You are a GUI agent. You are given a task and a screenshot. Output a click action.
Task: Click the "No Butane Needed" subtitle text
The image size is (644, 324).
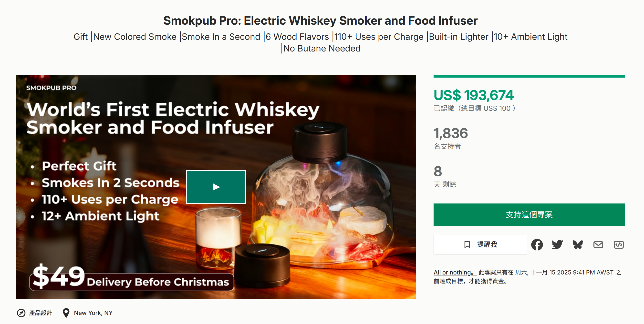point(322,49)
